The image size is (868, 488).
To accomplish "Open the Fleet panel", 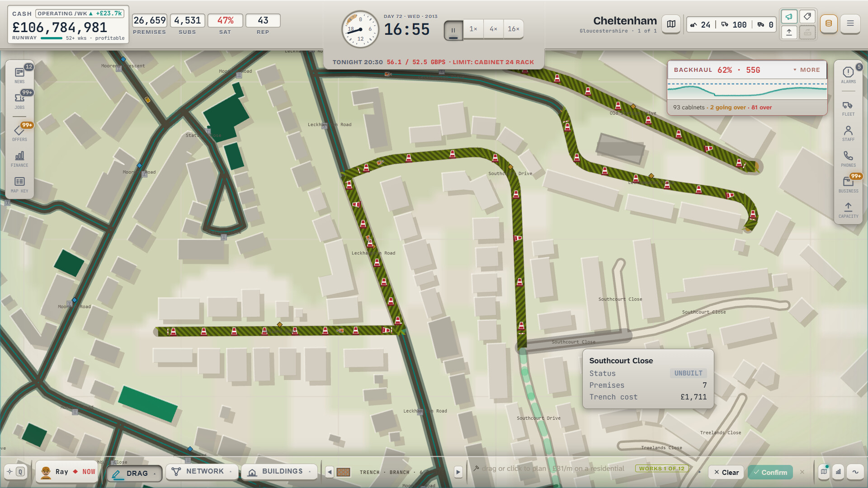I will [848, 108].
